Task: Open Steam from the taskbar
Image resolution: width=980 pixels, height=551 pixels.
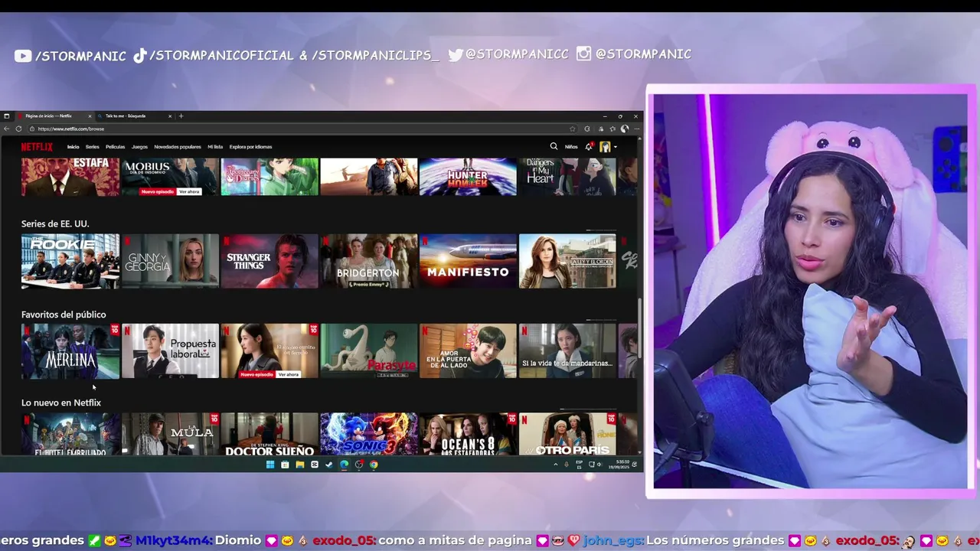Action: pyautogui.click(x=329, y=465)
